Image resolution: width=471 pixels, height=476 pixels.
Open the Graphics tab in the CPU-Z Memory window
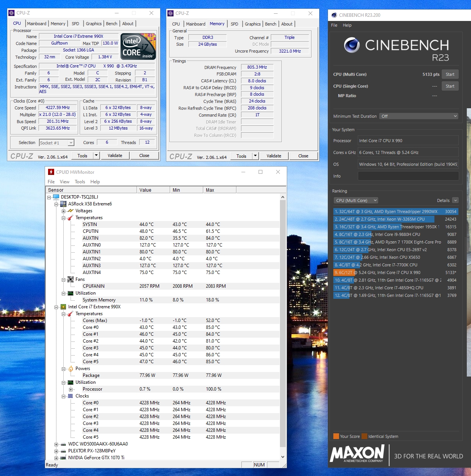(253, 24)
